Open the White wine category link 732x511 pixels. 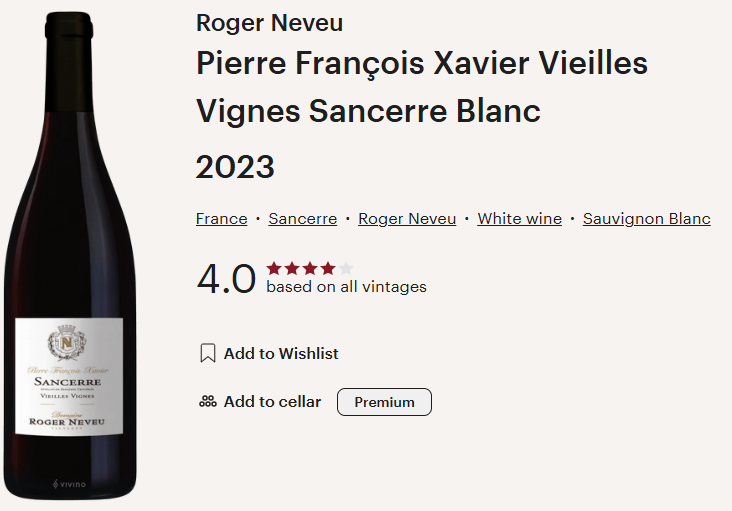coord(519,219)
